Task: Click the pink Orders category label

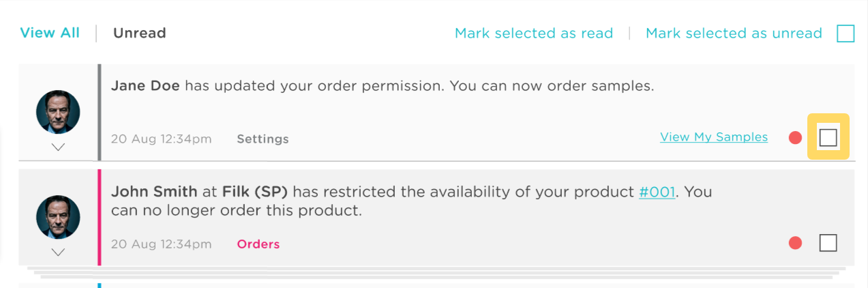Action: (x=258, y=244)
